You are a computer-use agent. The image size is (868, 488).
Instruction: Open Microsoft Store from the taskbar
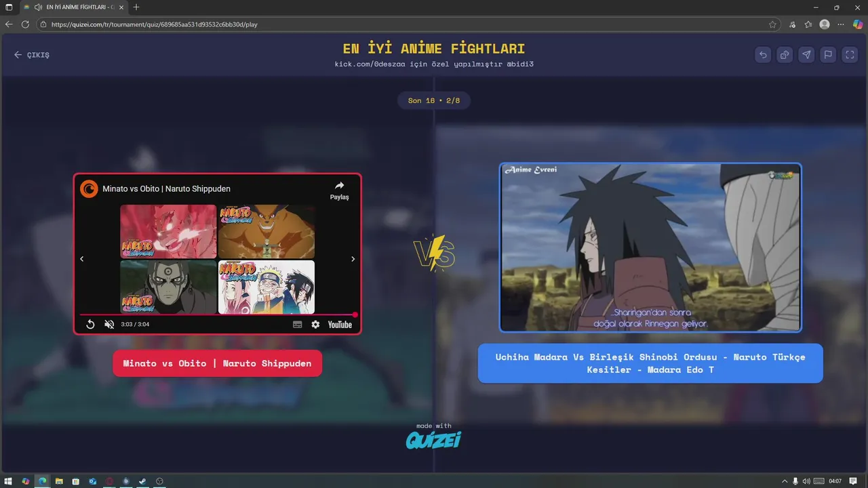(x=76, y=481)
